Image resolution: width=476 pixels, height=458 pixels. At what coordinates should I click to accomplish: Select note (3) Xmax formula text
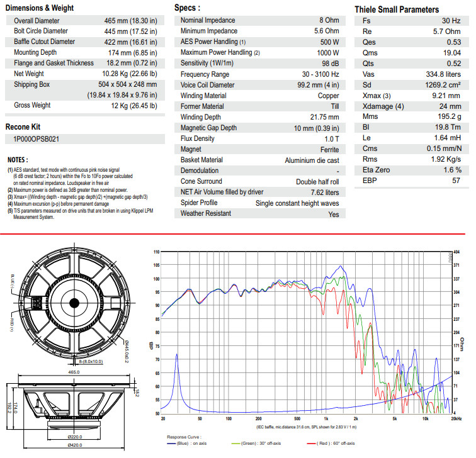coord(77,197)
